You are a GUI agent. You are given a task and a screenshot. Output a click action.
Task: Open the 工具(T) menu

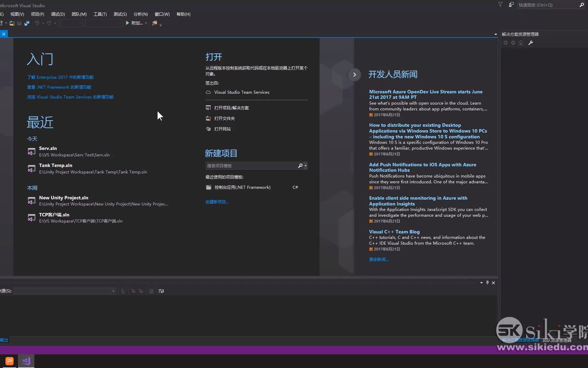pyautogui.click(x=100, y=14)
